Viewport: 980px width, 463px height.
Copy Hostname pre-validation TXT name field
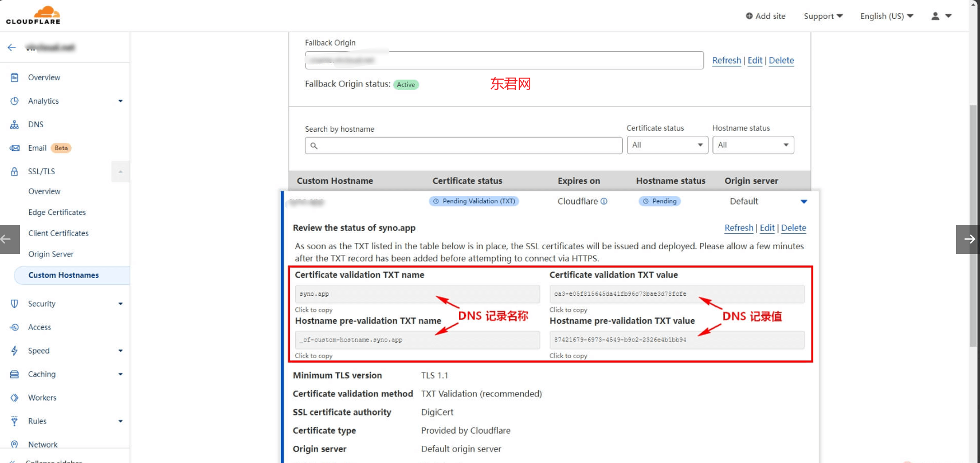click(417, 340)
